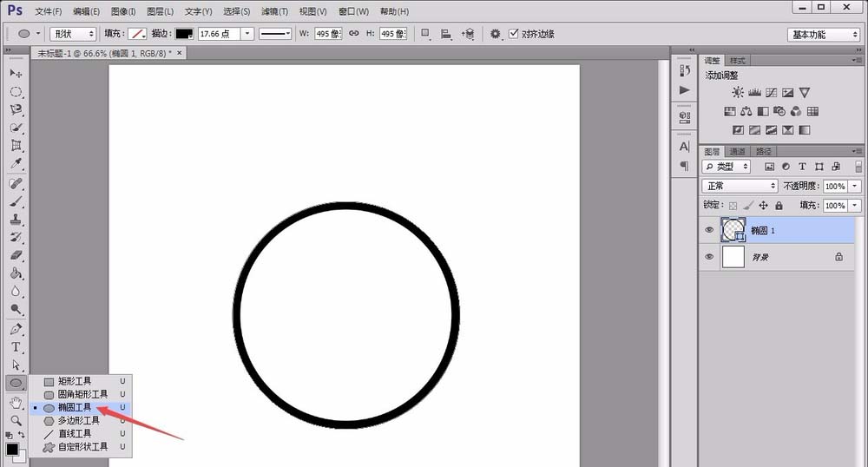868x467 pixels.
Task: Select the Dodge tool
Action: [x=16, y=309]
